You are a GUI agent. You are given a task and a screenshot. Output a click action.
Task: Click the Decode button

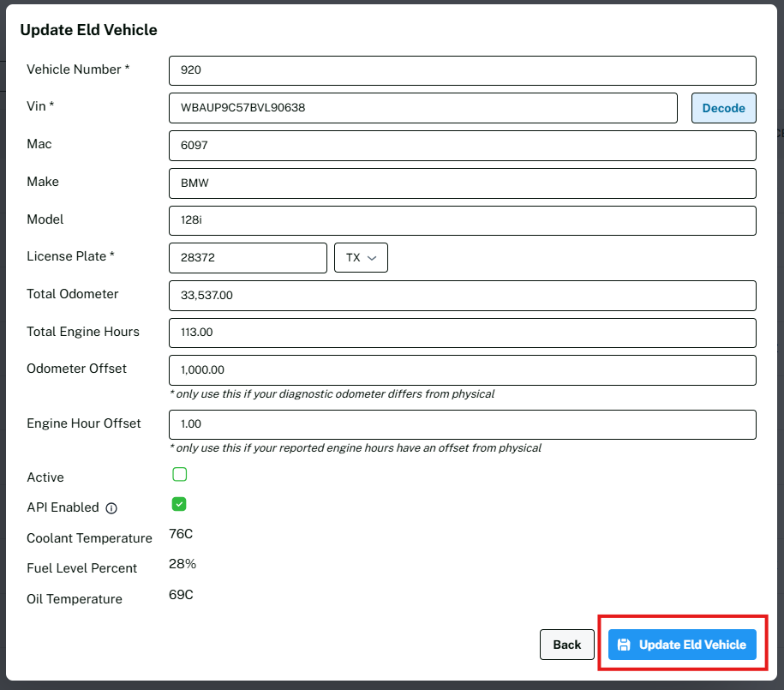[x=723, y=108]
